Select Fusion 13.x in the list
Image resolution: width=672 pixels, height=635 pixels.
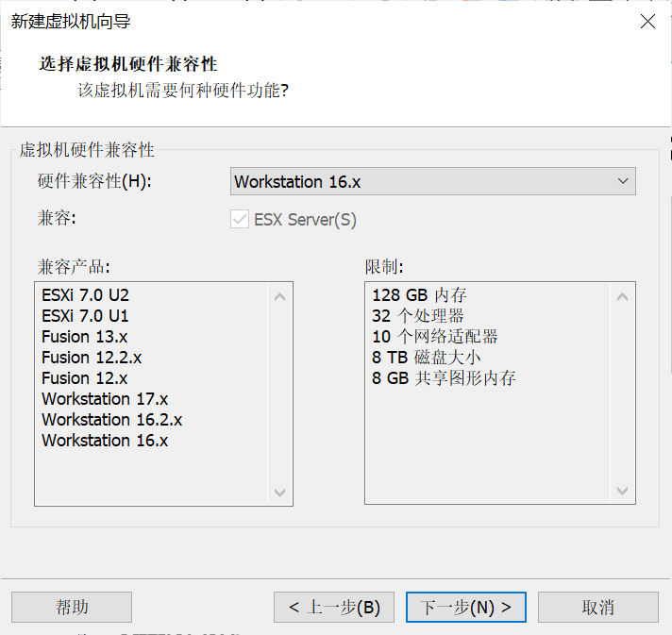click(84, 337)
